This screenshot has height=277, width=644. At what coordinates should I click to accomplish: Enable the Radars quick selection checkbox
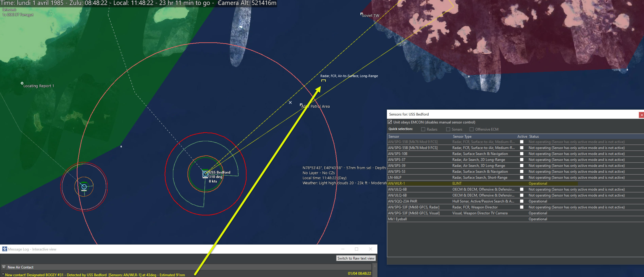[x=423, y=129]
